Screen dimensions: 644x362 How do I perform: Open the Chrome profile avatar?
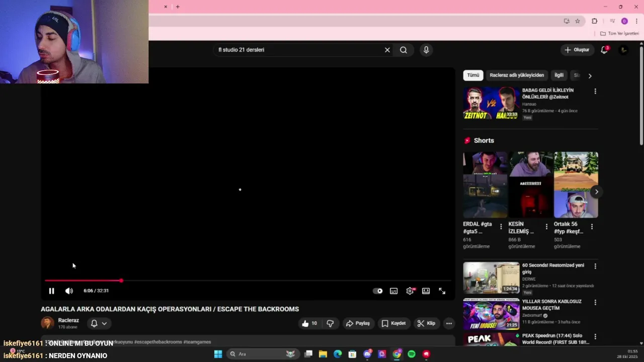(x=624, y=21)
